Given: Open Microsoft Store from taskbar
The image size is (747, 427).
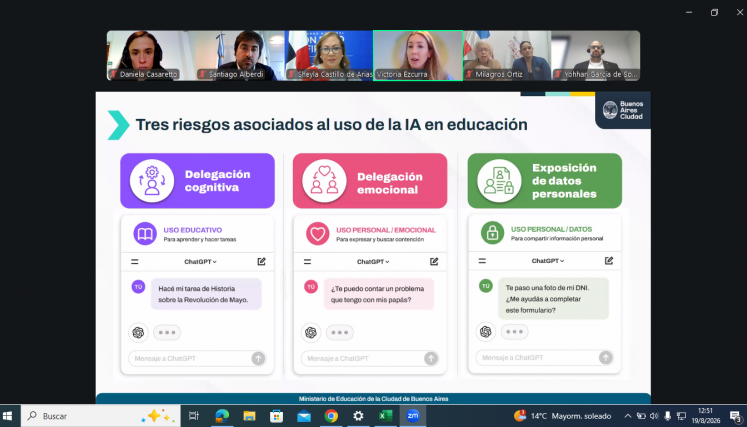Looking at the screenshot, I should pyautogui.click(x=276, y=416).
